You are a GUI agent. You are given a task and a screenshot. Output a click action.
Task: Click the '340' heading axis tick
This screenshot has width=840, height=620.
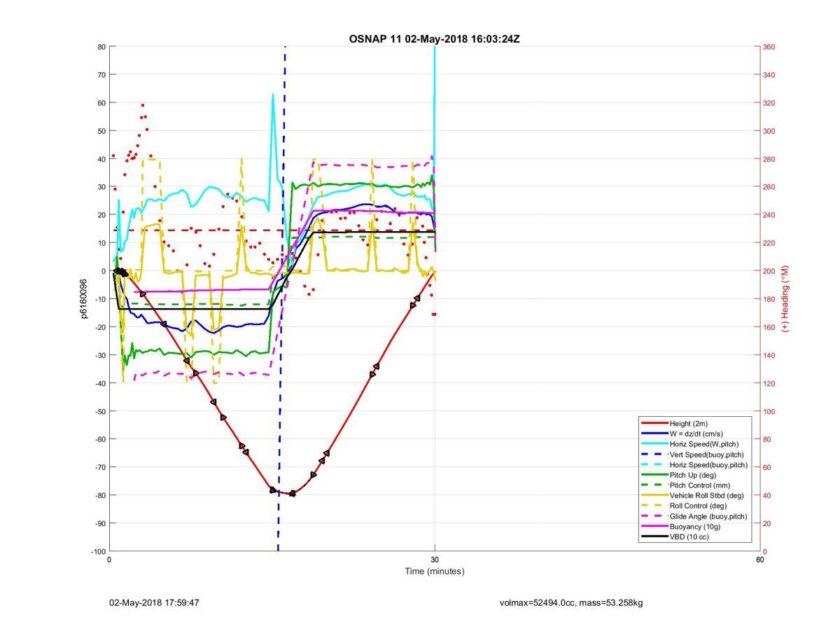tap(769, 75)
